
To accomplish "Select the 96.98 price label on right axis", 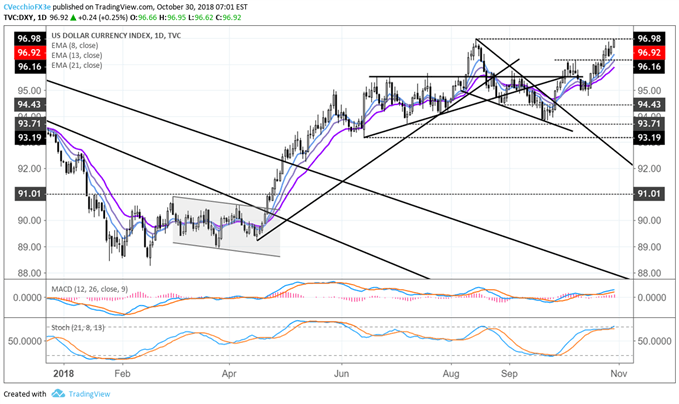I will click(649, 39).
